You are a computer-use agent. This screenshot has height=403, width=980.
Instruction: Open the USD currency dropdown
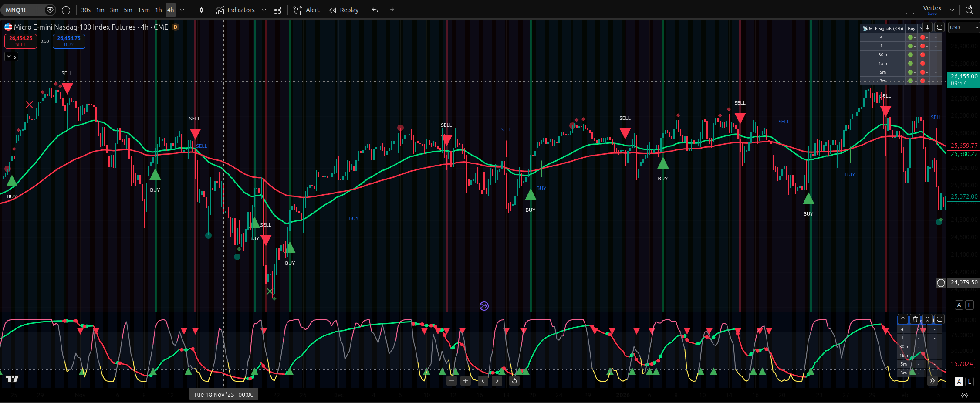pos(963,27)
